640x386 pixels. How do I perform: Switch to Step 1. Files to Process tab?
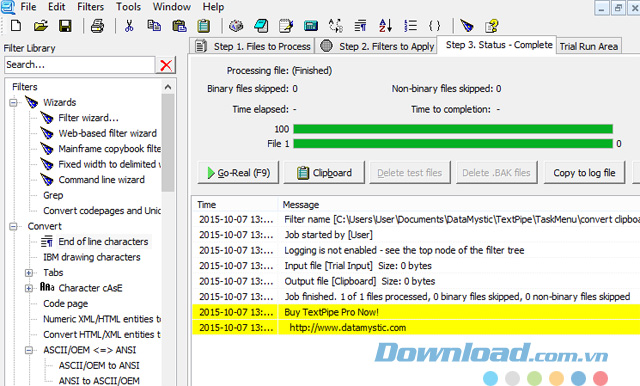pos(252,46)
